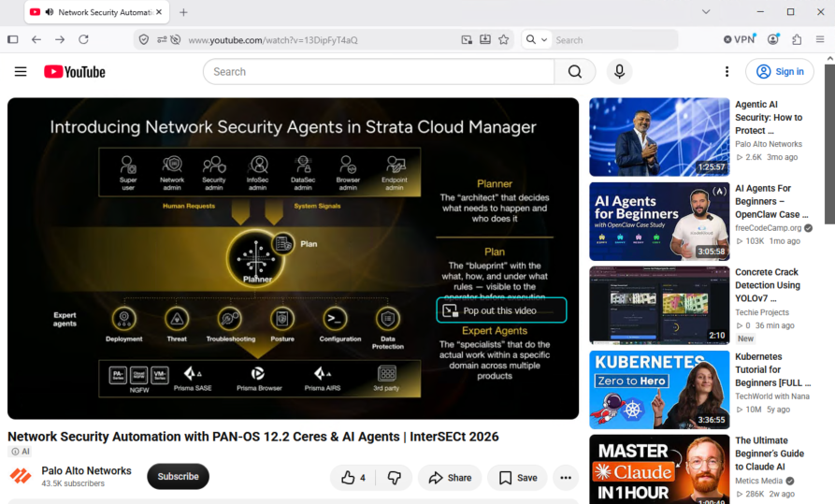The height and width of the screenshot is (504, 835).
Task: Select the Network Security Automation tab
Action: 97,12
